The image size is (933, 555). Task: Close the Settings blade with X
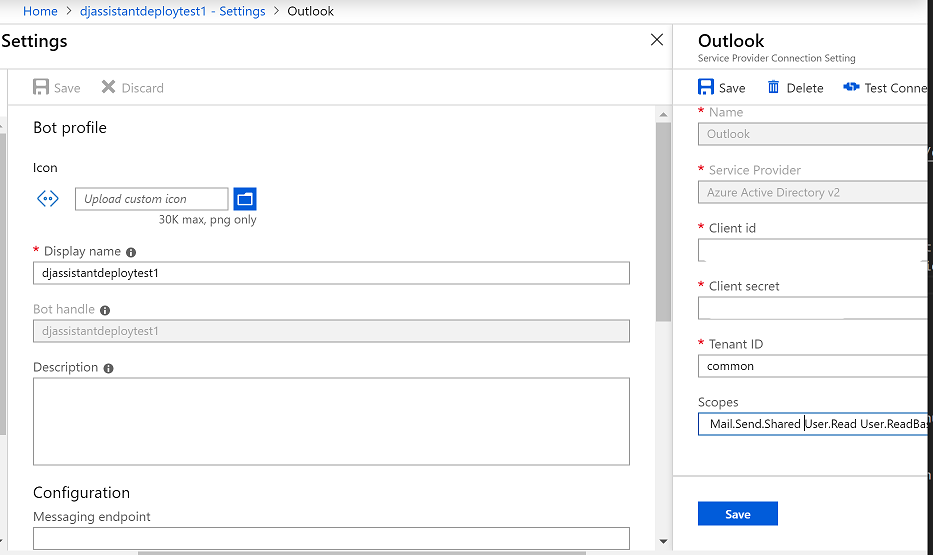click(x=657, y=40)
